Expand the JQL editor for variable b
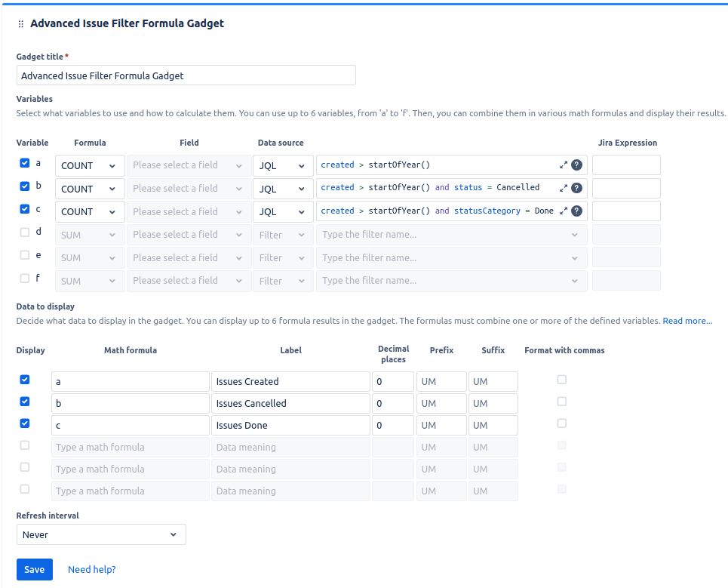The width and height of the screenshot is (728, 588). click(x=564, y=188)
